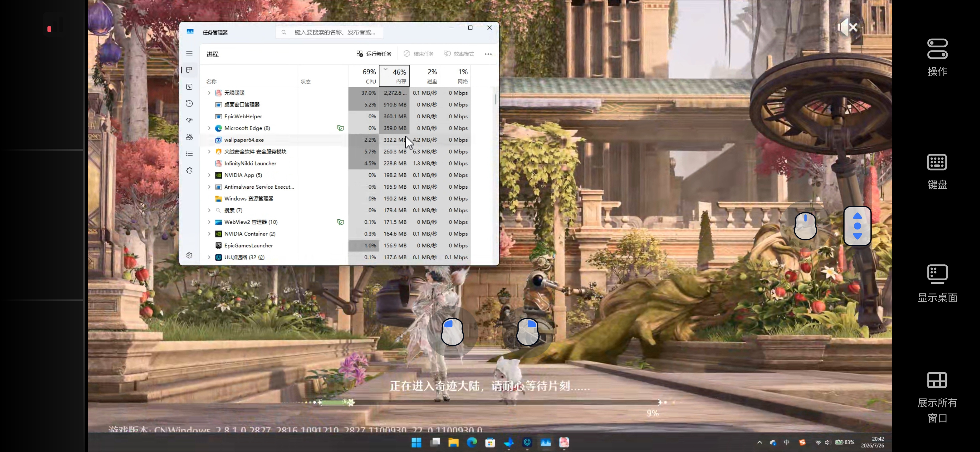Tap the 显示桌面 button
980x452 pixels.
pyautogui.click(x=937, y=283)
